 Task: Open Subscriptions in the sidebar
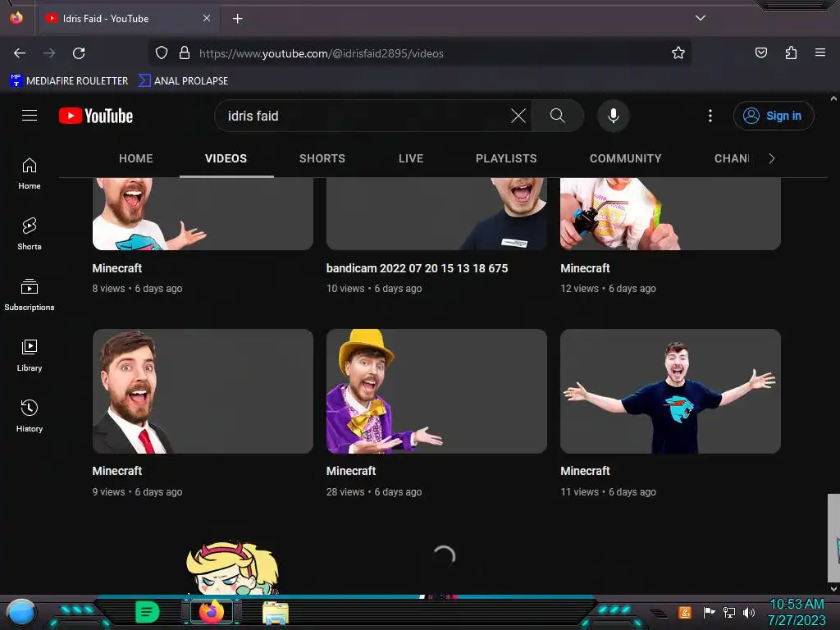click(30, 294)
